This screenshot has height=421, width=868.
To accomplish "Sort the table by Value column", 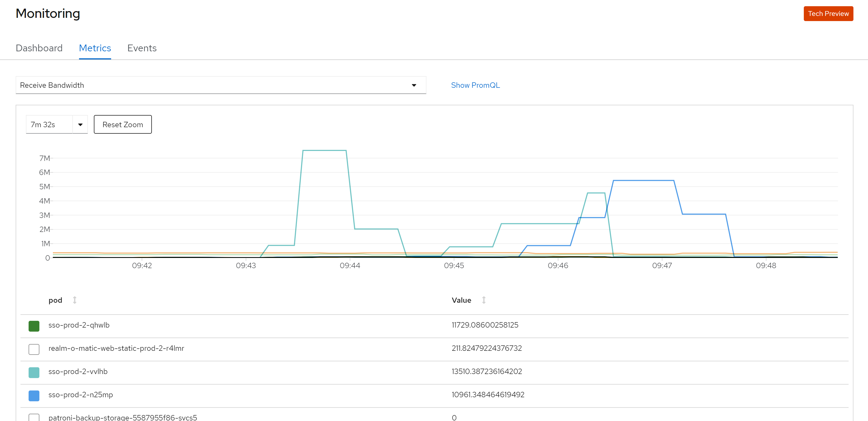I will click(484, 300).
